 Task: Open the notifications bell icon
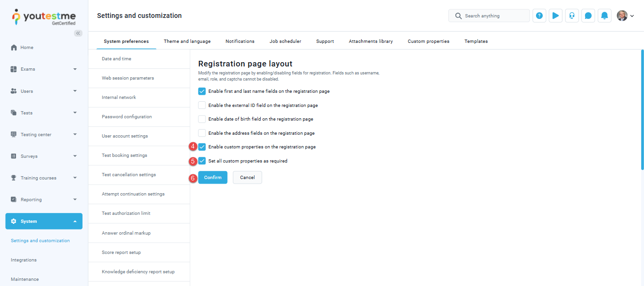pos(604,16)
